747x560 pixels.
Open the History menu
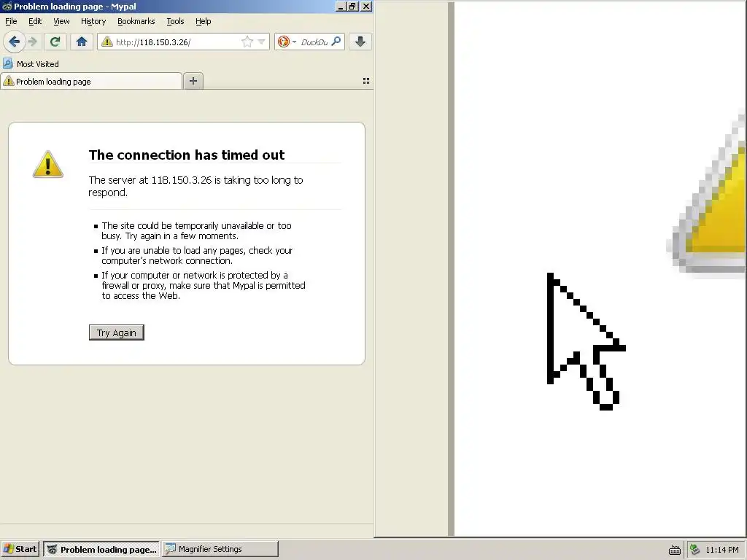click(x=93, y=21)
